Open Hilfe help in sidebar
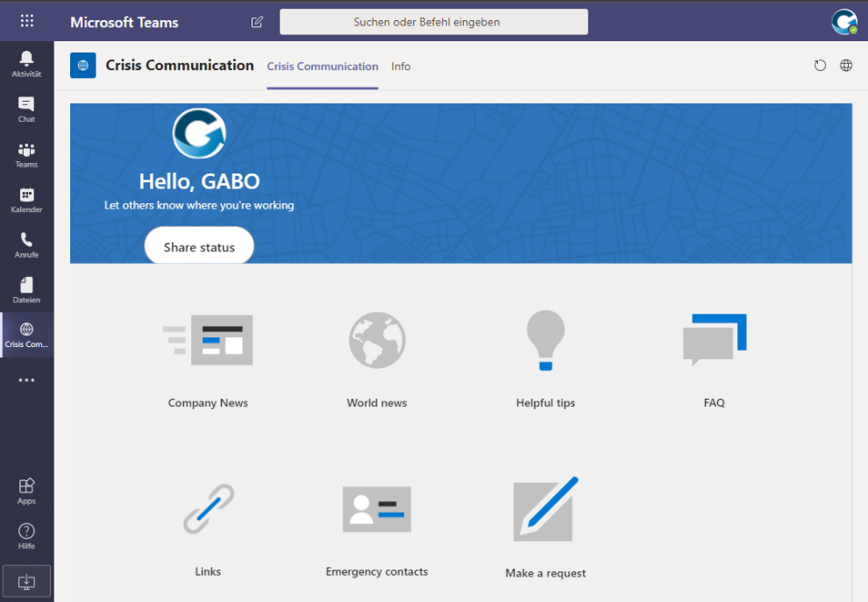 26,535
